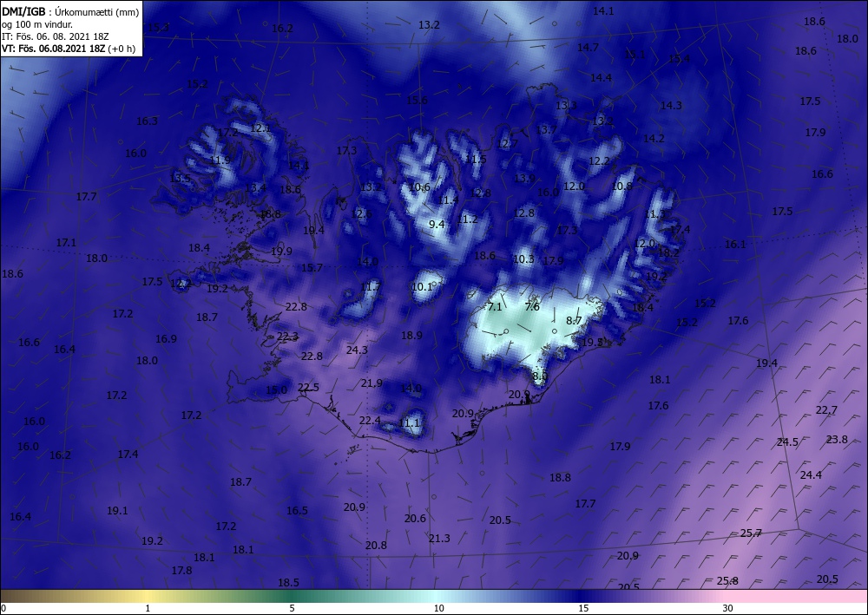Click the 'IT: Fös. 06. 08. 2021 18Z' line
This screenshot has width=868, height=615.
coord(56,36)
